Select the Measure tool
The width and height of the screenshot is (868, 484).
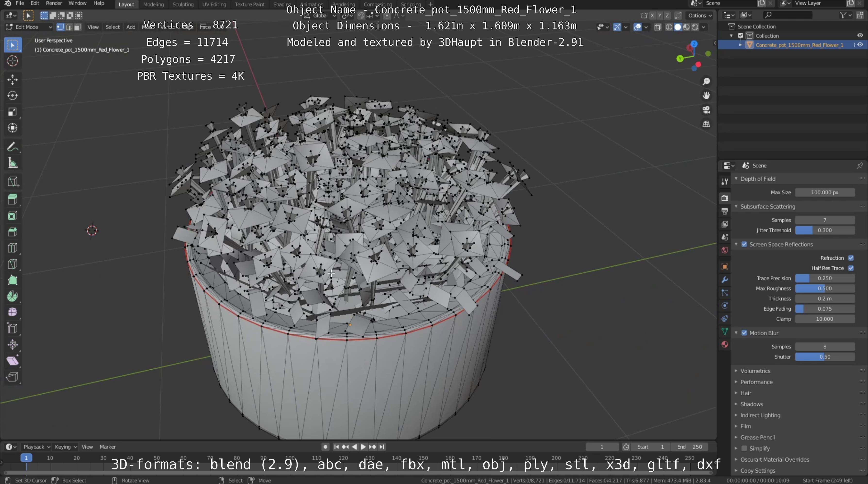12,163
